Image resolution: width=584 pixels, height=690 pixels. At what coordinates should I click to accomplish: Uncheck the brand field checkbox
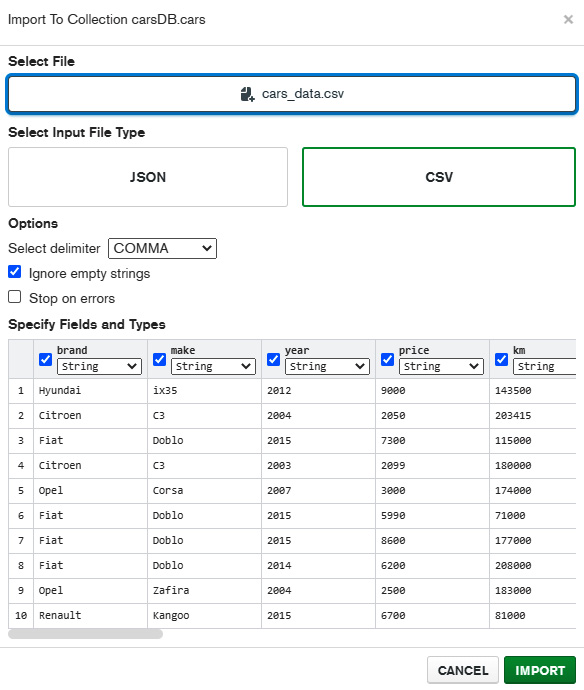click(45, 359)
